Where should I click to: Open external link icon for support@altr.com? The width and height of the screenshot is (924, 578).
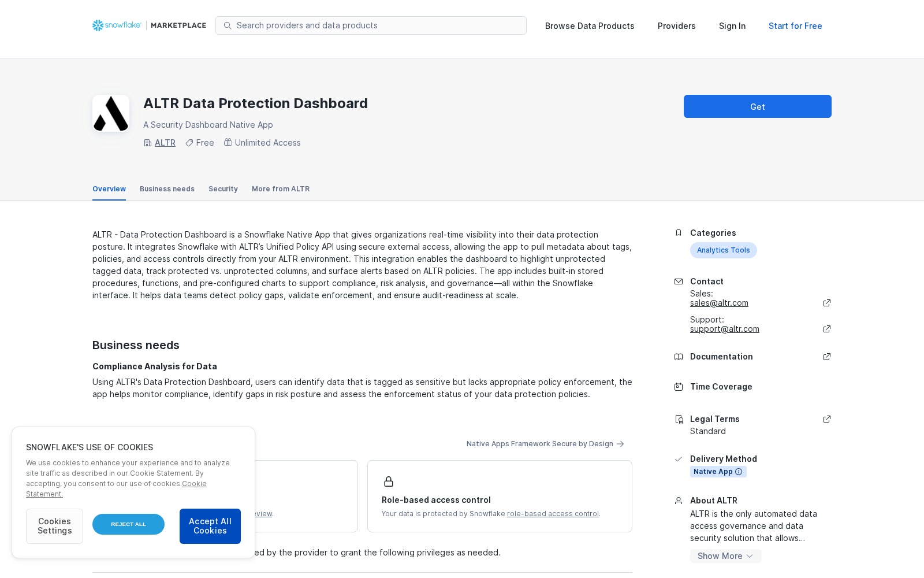[x=827, y=329]
